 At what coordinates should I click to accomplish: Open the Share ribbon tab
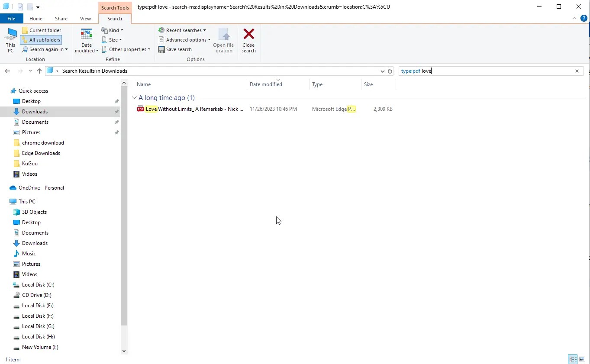tap(61, 18)
